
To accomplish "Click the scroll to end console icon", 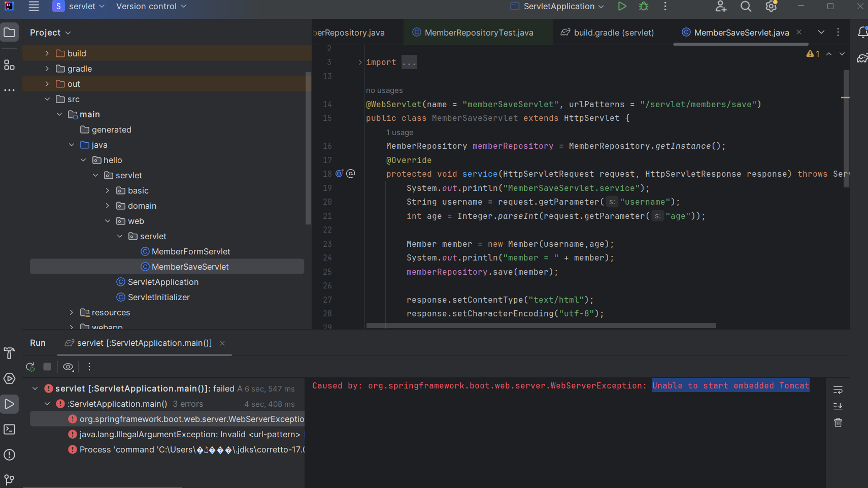I will click(x=838, y=406).
